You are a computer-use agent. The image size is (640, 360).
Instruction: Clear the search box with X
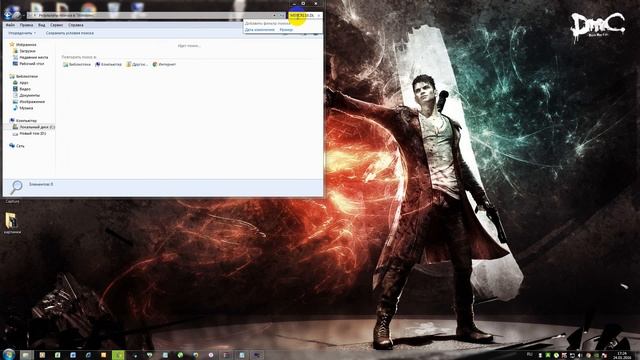319,16
